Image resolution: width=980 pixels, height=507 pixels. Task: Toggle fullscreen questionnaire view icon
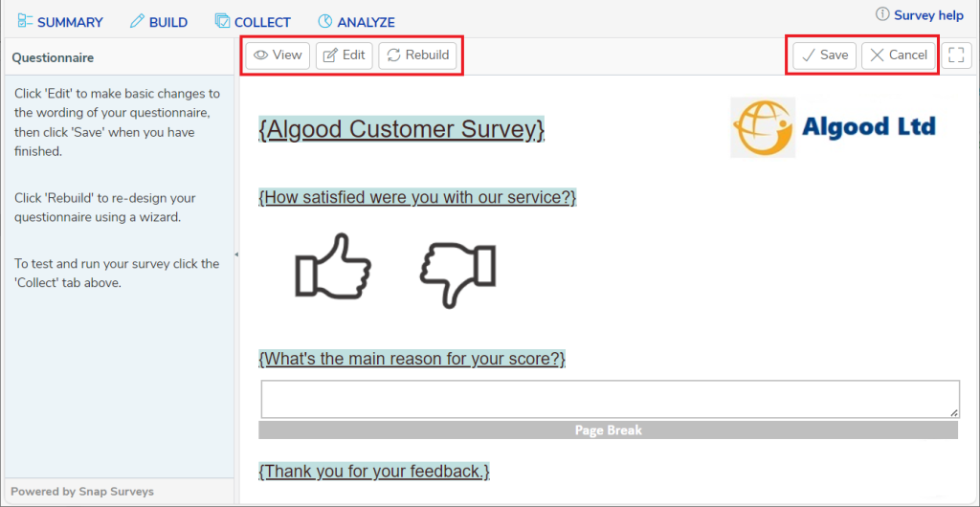956,55
